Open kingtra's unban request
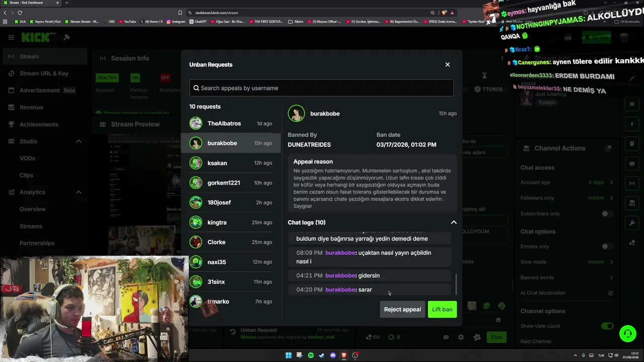 pyautogui.click(x=231, y=222)
